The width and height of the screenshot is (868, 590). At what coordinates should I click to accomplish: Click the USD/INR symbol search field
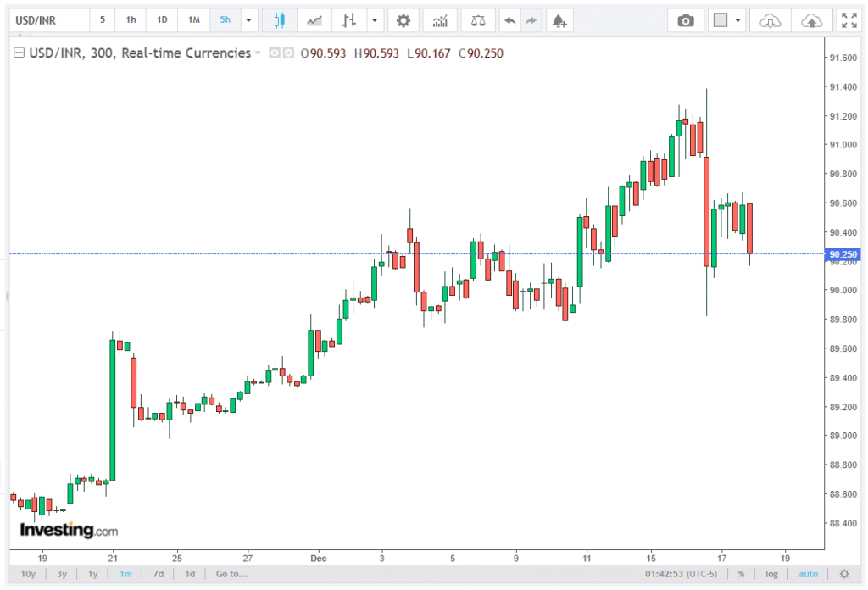click(49, 20)
